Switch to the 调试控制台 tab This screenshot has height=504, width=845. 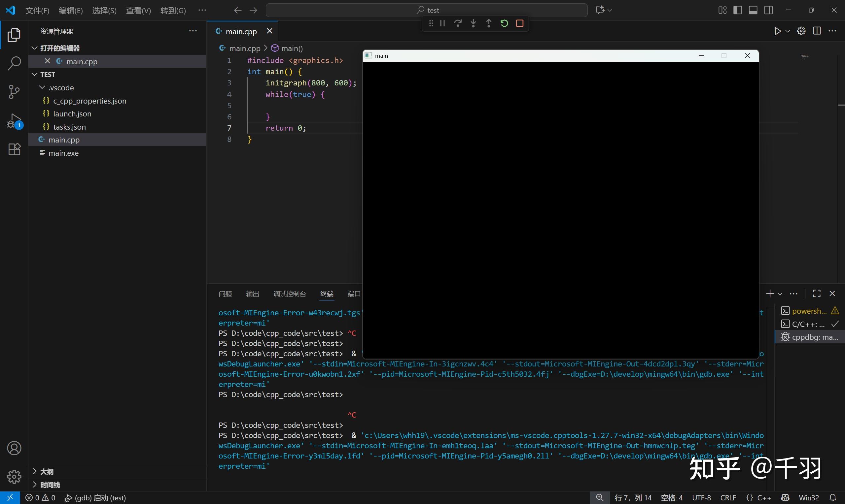290,294
